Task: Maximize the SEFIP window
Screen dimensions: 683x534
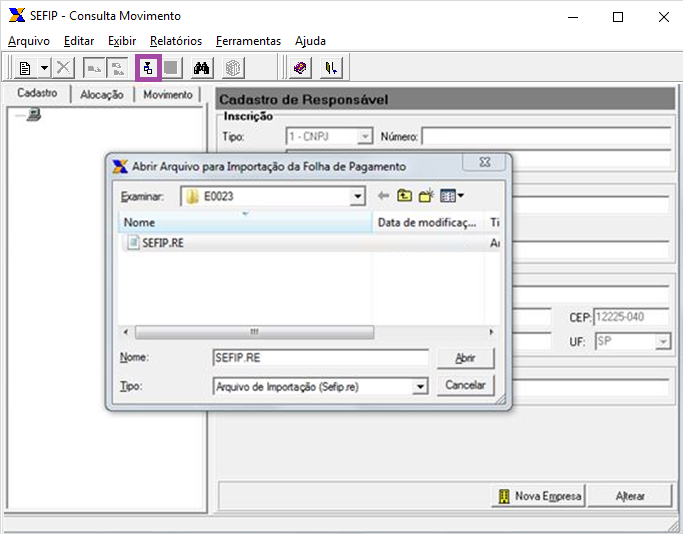Action: point(618,17)
